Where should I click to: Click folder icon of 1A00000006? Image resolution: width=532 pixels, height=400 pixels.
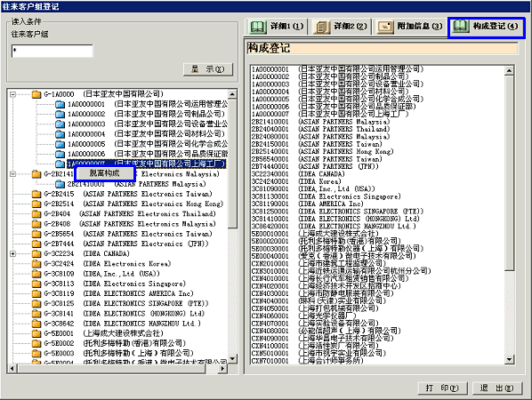[x=60, y=154]
